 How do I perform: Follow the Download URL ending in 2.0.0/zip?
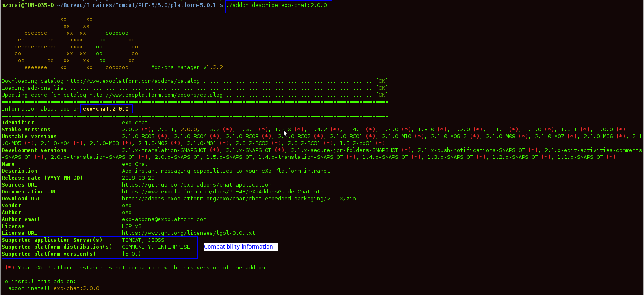click(x=239, y=198)
